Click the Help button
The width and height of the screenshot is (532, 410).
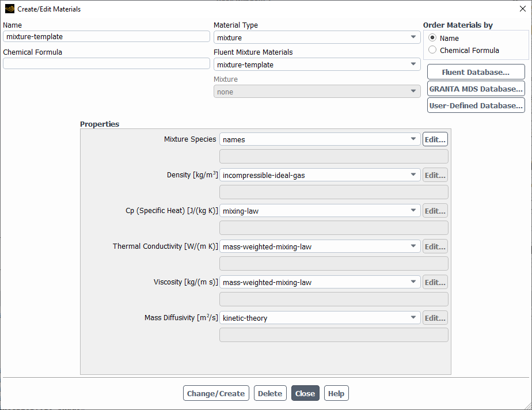pyautogui.click(x=336, y=393)
